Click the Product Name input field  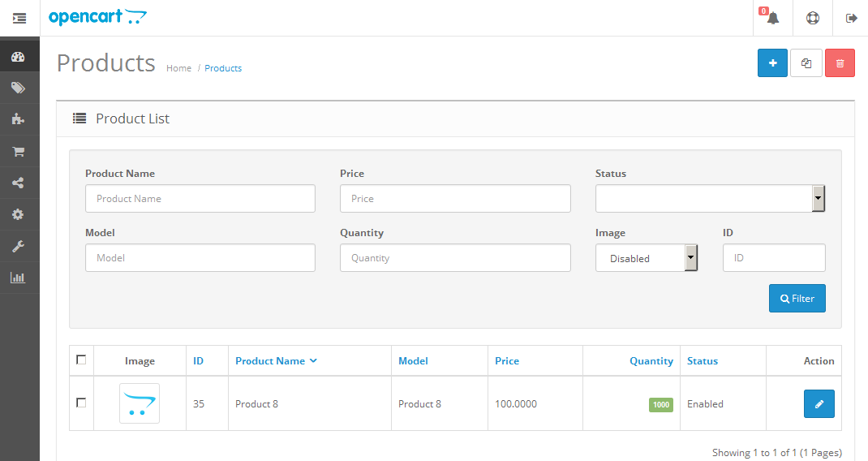pyautogui.click(x=200, y=199)
